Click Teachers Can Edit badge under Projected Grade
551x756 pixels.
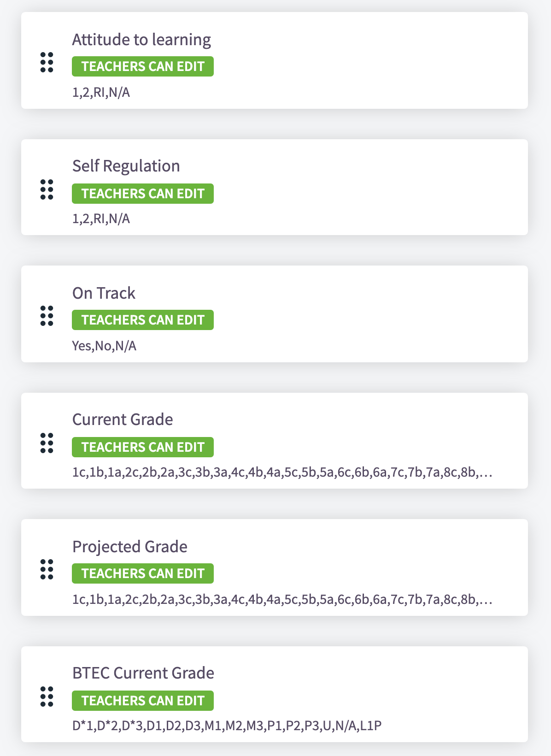pyautogui.click(x=143, y=573)
